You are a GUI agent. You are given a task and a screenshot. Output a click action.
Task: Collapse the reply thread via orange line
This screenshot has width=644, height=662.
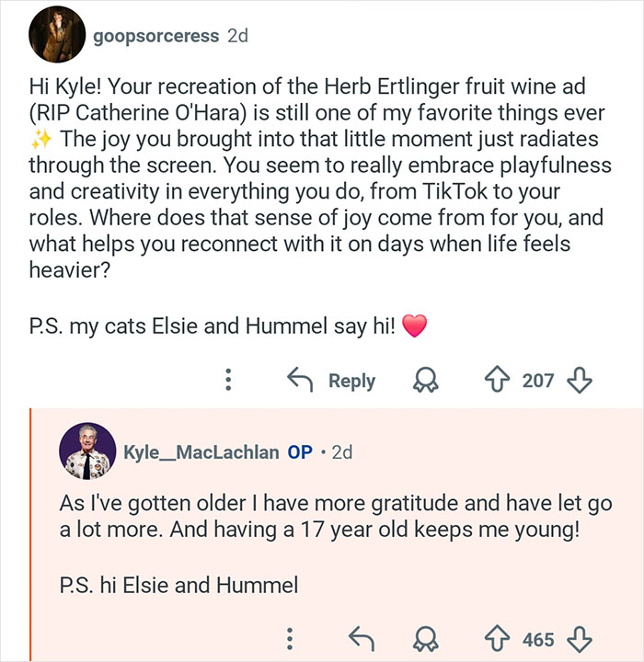(30, 533)
